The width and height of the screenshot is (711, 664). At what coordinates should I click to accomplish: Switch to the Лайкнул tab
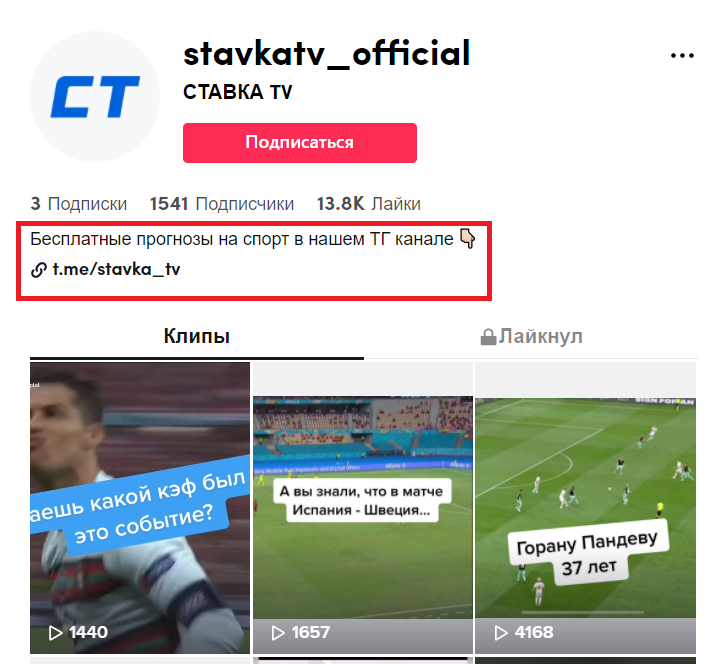pos(531,337)
